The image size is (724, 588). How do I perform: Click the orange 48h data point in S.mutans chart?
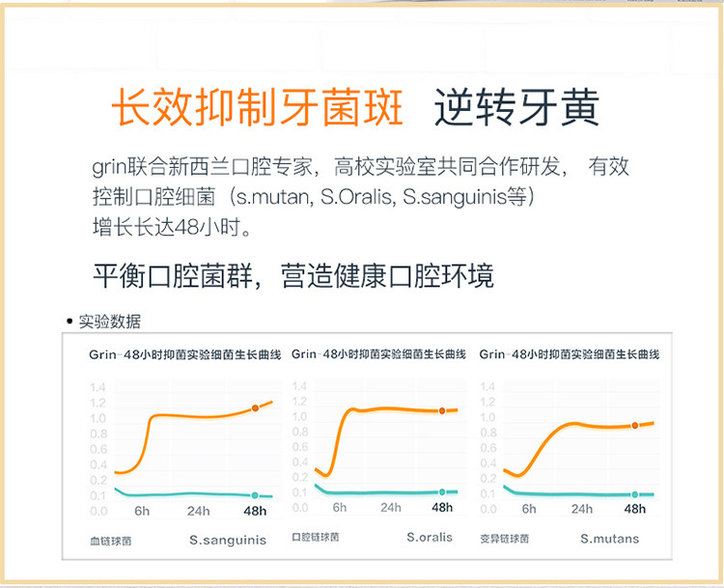635,426
